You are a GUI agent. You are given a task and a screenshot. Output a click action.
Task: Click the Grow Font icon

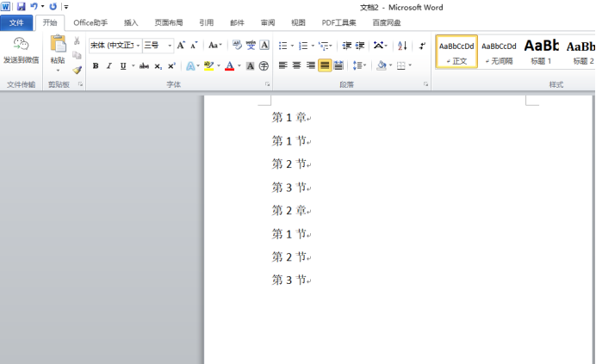tap(181, 45)
